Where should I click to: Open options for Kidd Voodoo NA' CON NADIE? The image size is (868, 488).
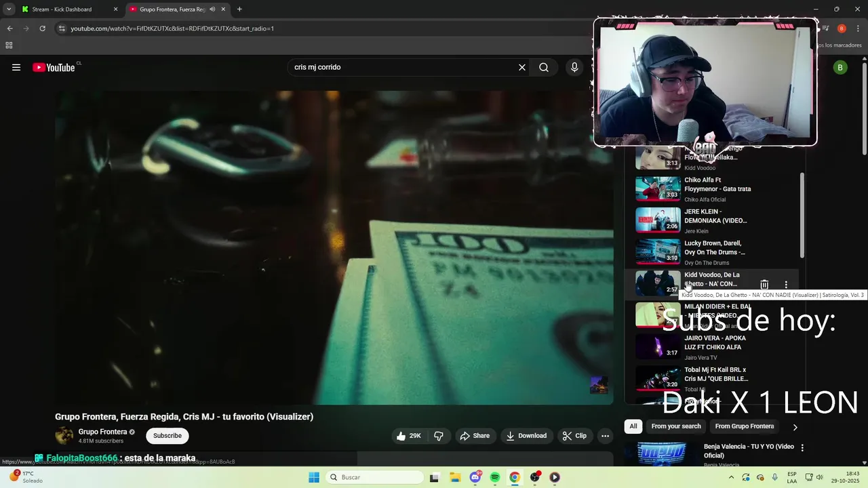[786, 285]
